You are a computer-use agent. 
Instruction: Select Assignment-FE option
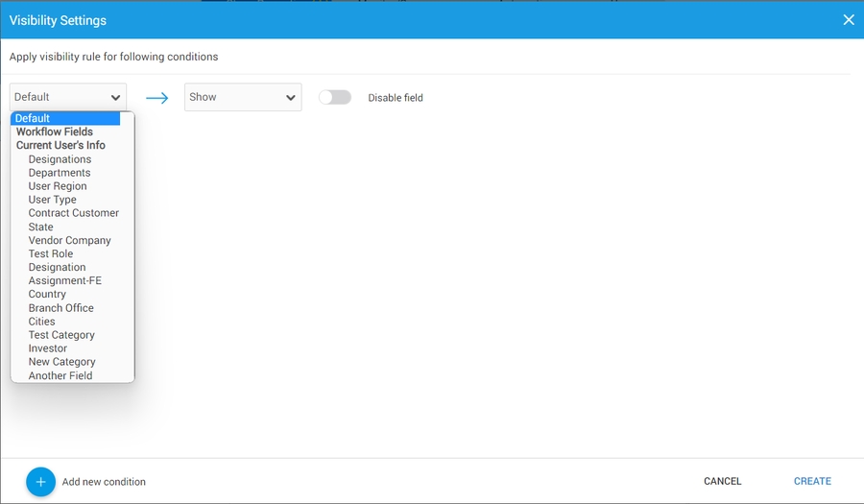pyautogui.click(x=64, y=280)
